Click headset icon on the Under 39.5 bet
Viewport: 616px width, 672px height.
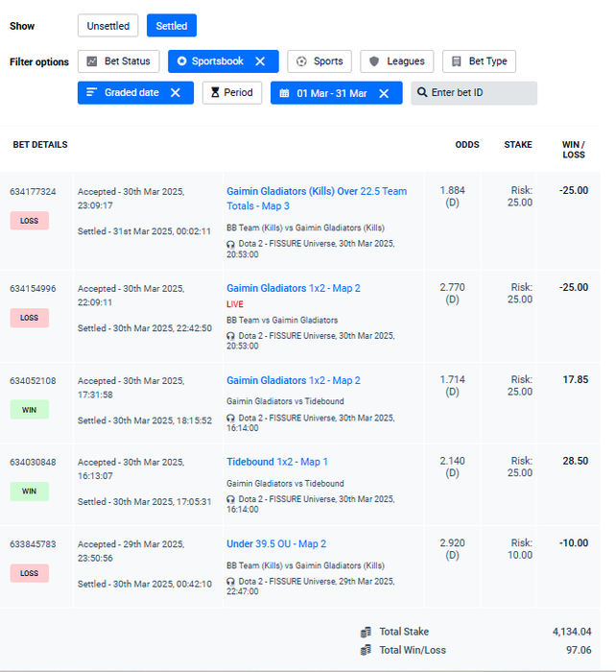pyautogui.click(x=231, y=581)
